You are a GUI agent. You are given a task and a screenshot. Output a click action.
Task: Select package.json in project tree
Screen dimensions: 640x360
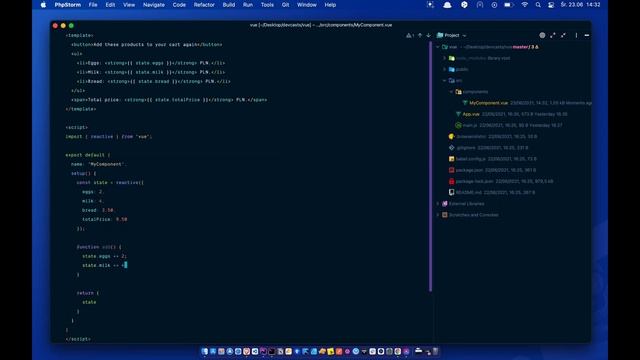click(469, 170)
